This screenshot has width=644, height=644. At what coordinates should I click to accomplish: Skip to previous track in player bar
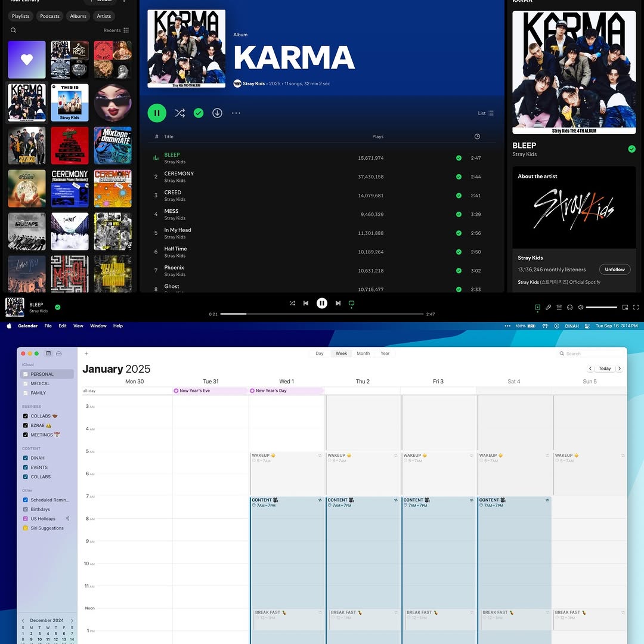(x=306, y=303)
